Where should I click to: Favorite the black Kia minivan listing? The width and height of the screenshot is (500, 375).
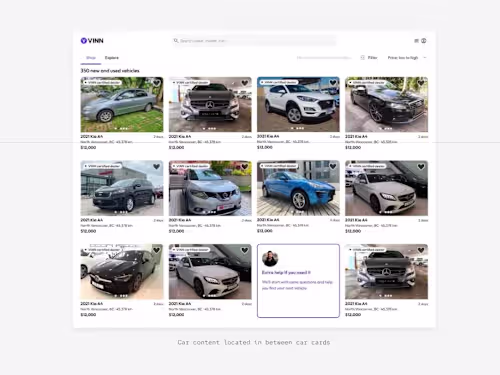156,166
